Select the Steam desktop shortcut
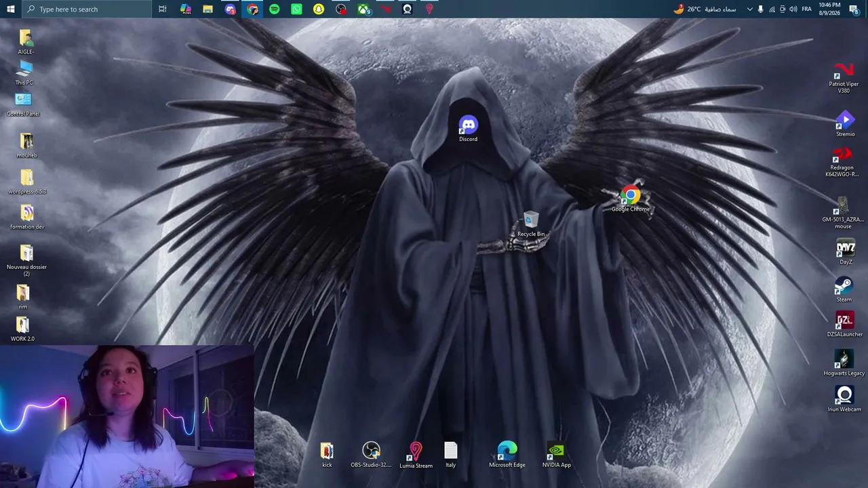The height and width of the screenshot is (488, 868). 844,289
